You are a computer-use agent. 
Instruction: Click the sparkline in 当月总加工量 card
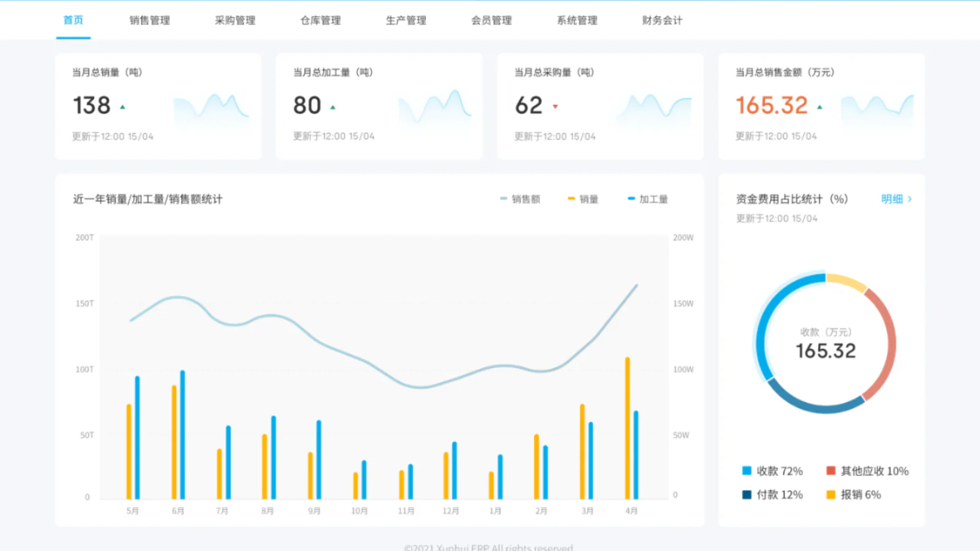click(x=435, y=108)
